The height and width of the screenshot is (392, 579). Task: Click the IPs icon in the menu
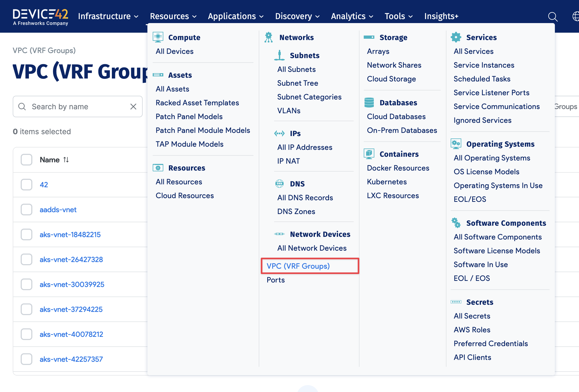(x=279, y=133)
